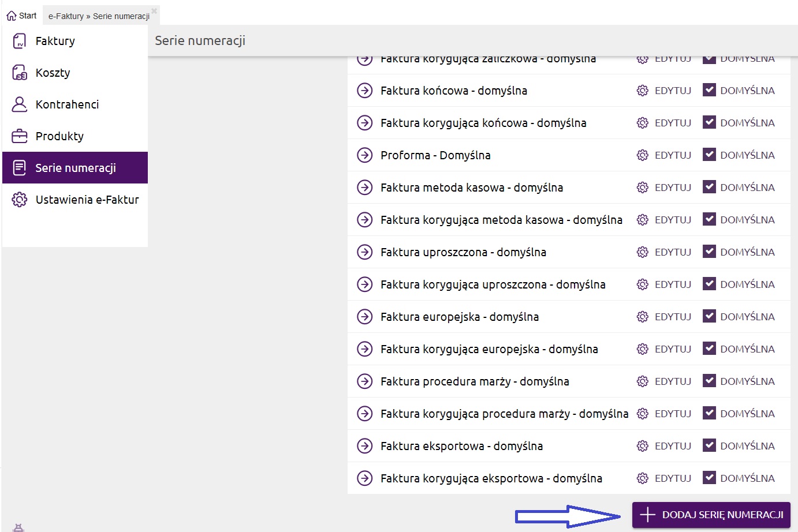This screenshot has width=798, height=532.
Task: Click arrow icon of Faktura korygująca procedura marży
Action: click(x=364, y=414)
